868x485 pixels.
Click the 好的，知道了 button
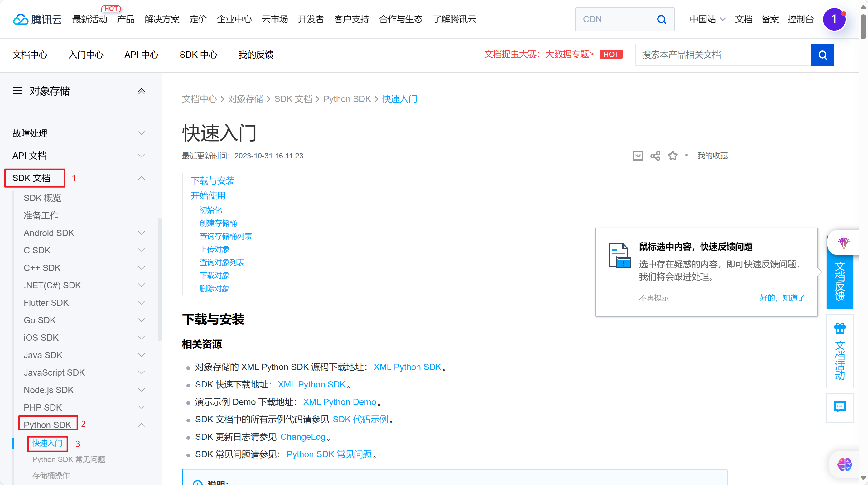coord(782,298)
